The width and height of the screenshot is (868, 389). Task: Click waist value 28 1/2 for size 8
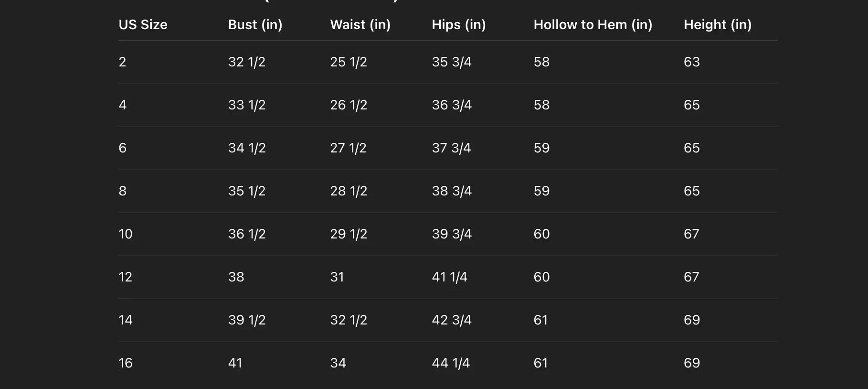tap(348, 191)
